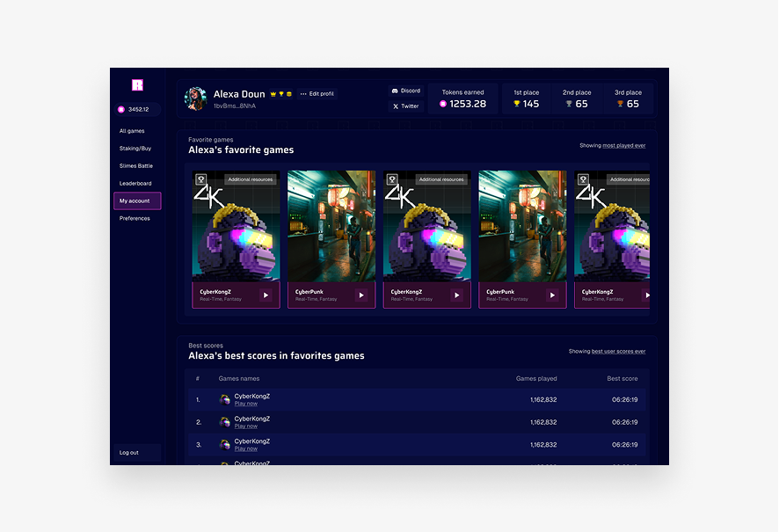
Task: Click the token balance coin icon in sidebar
Action: [122, 109]
